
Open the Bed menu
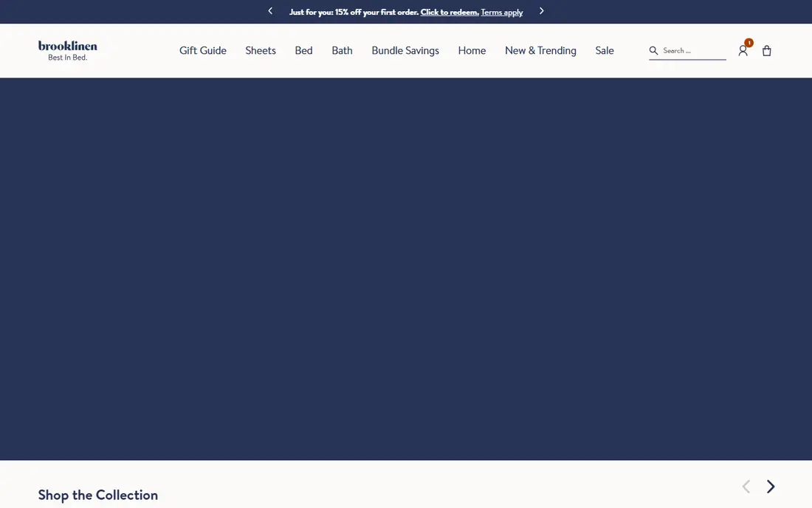[303, 51]
